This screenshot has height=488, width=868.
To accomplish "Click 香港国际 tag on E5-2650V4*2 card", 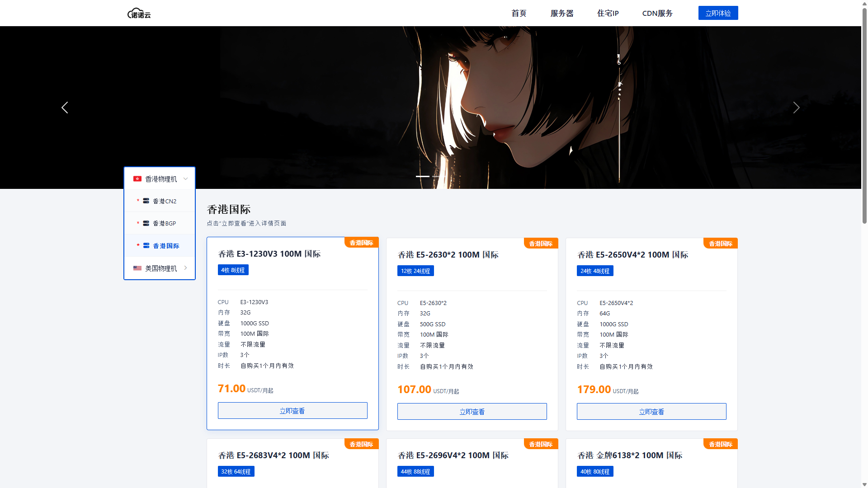I will 721,244.
